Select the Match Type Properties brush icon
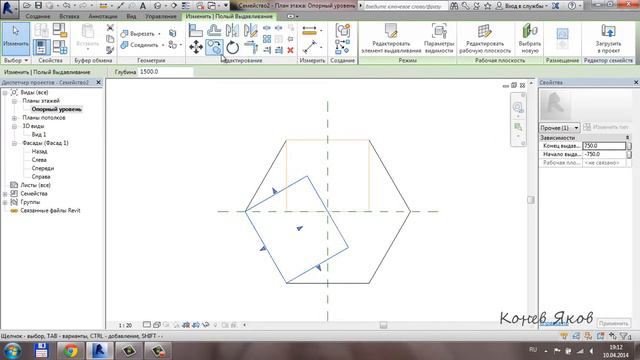The height and width of the screenshot is (360, 640). coord(110,50)
